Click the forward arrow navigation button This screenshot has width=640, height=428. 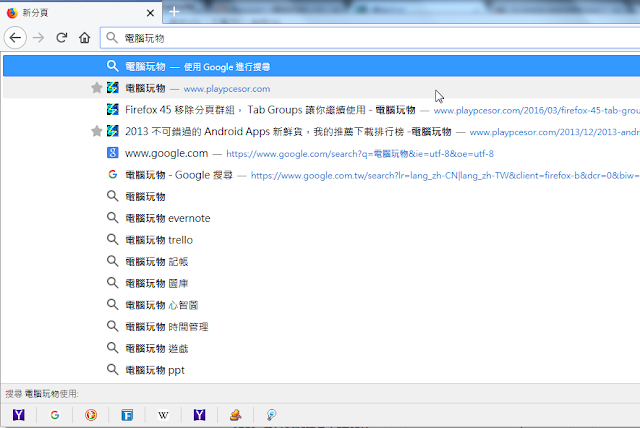coord(38,38)
